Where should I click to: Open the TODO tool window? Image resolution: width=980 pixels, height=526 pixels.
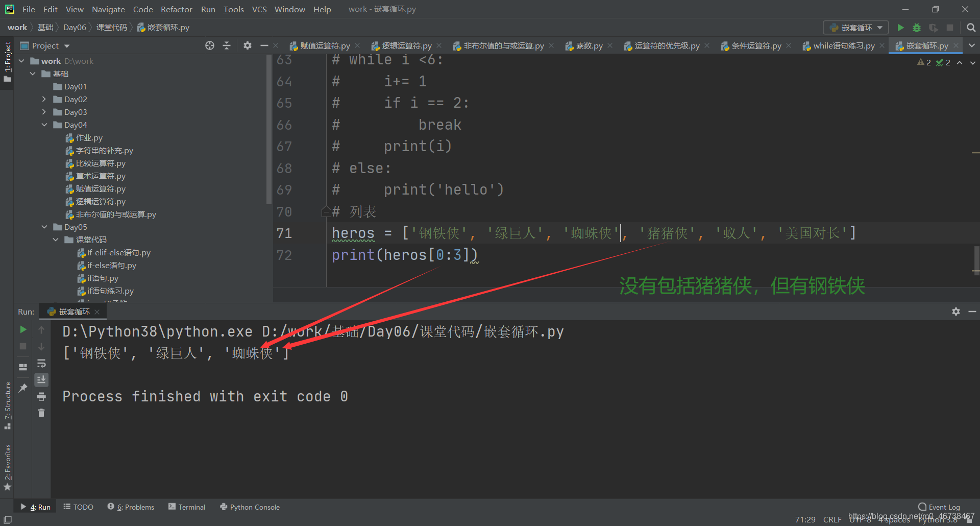pos(78,507)
